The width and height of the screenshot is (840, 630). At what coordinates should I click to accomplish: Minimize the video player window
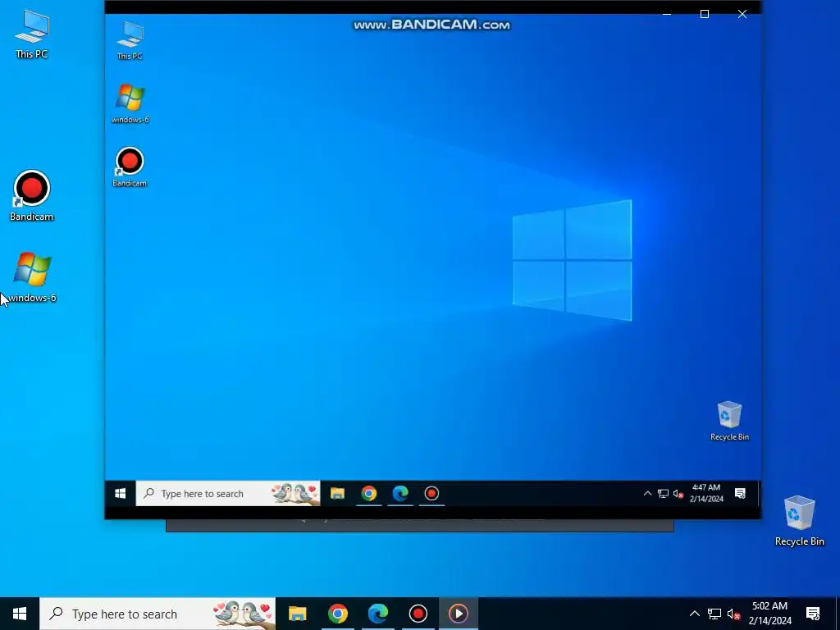click(667, 14)
